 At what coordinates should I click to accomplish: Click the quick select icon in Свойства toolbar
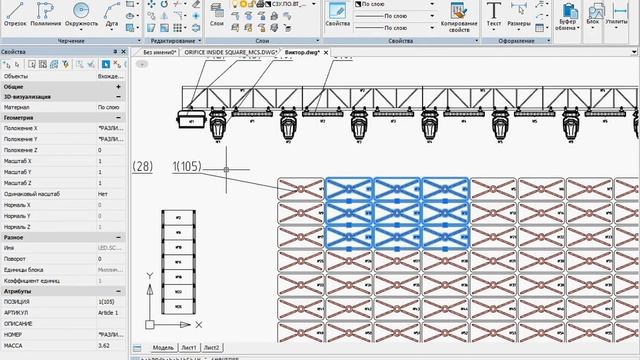pyautogui.click(x=65, y=64)
